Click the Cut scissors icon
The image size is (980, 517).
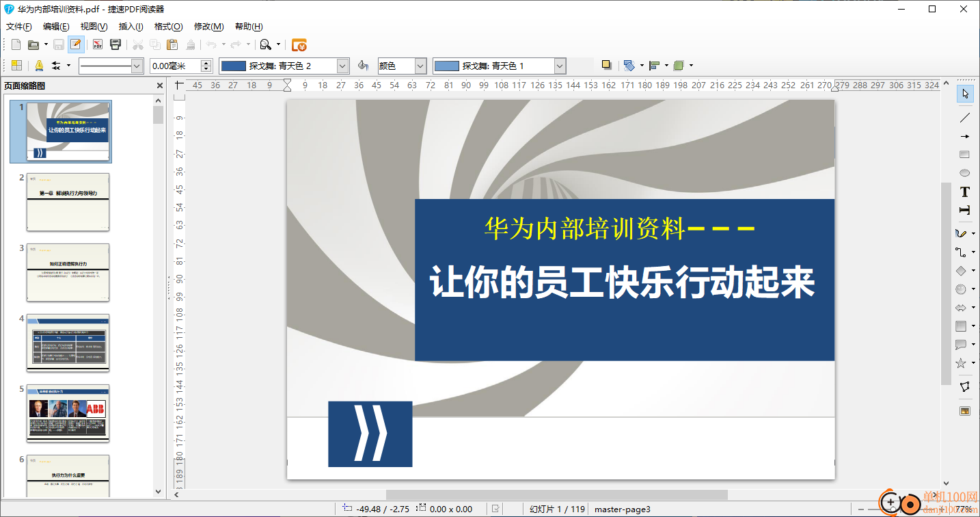pos(138,45)
